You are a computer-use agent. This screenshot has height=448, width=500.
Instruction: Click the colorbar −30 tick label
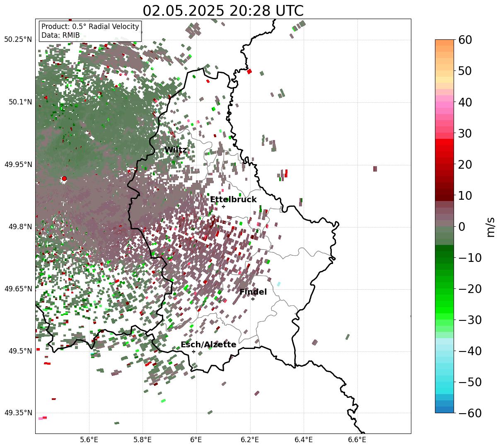(470, 320)
